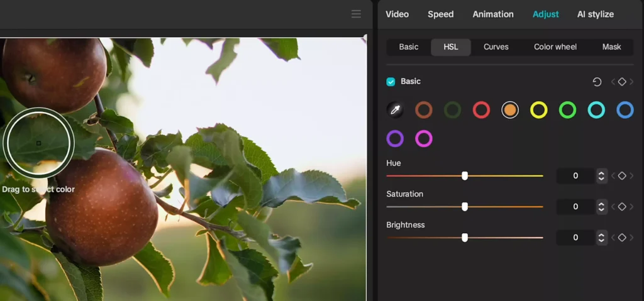Add a Brightness keyframe
Image resolution: width=644 pixels, height=301 pixels.
(622, 238)
